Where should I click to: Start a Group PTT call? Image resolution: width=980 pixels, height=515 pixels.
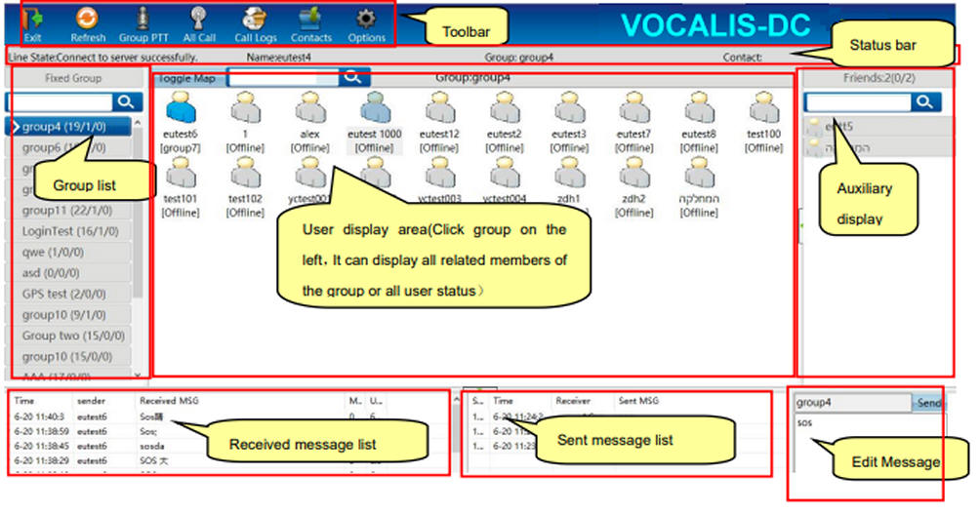tap(143, 25)
